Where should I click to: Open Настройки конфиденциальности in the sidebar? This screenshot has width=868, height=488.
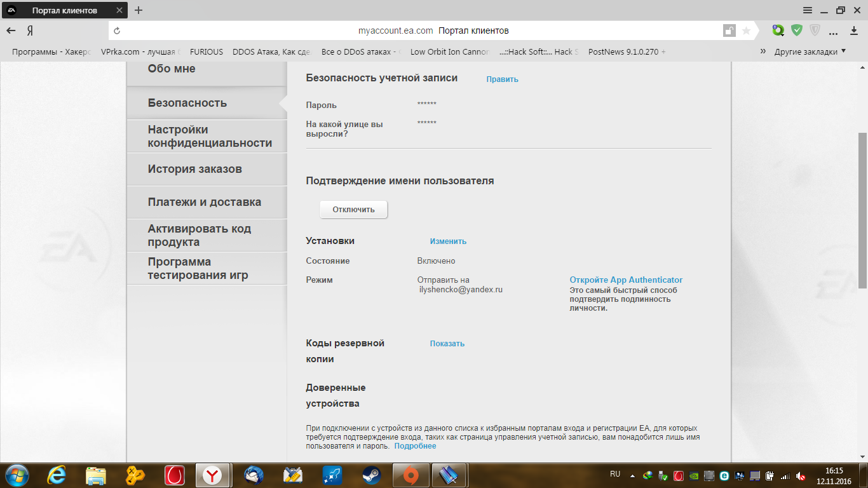tap(207, 137)
